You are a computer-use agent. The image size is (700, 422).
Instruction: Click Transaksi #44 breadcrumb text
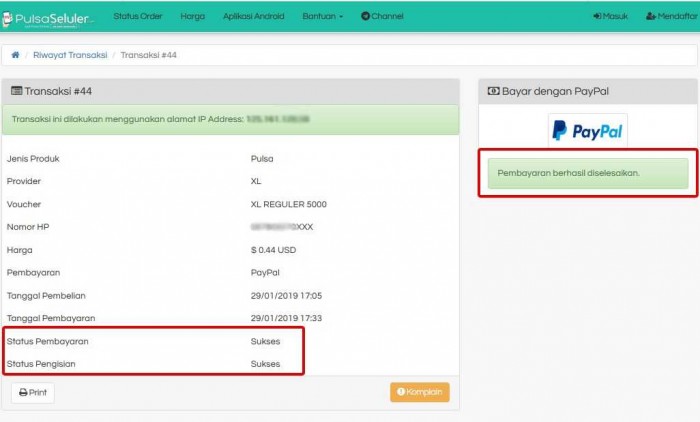(x=148, y=55)
